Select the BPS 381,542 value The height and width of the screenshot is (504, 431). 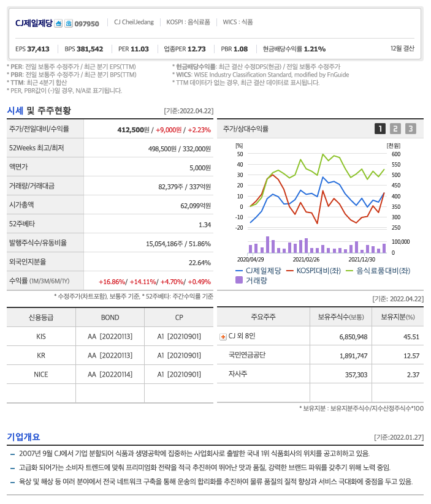(84, 49)
